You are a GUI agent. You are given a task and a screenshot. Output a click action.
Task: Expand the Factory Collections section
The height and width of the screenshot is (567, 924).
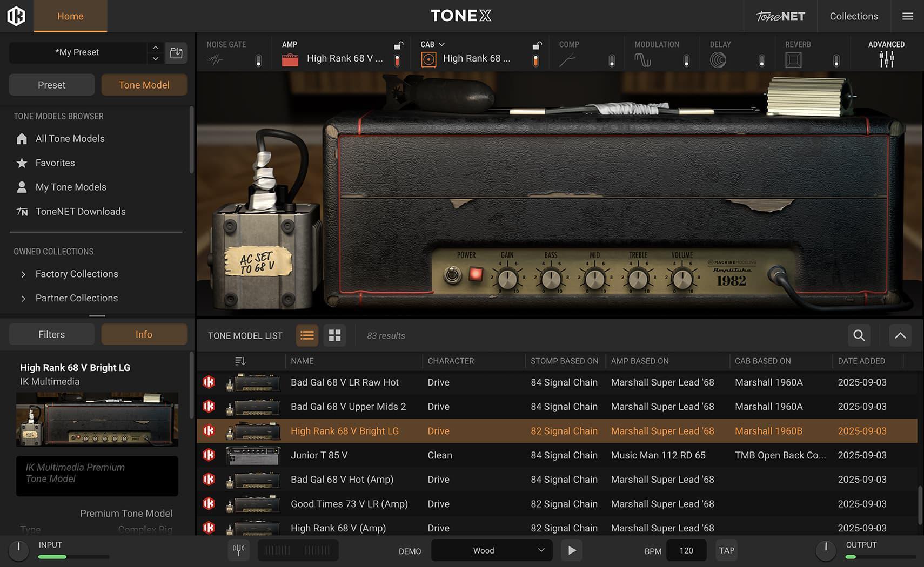pyautogui.click(x=24, y=274)
